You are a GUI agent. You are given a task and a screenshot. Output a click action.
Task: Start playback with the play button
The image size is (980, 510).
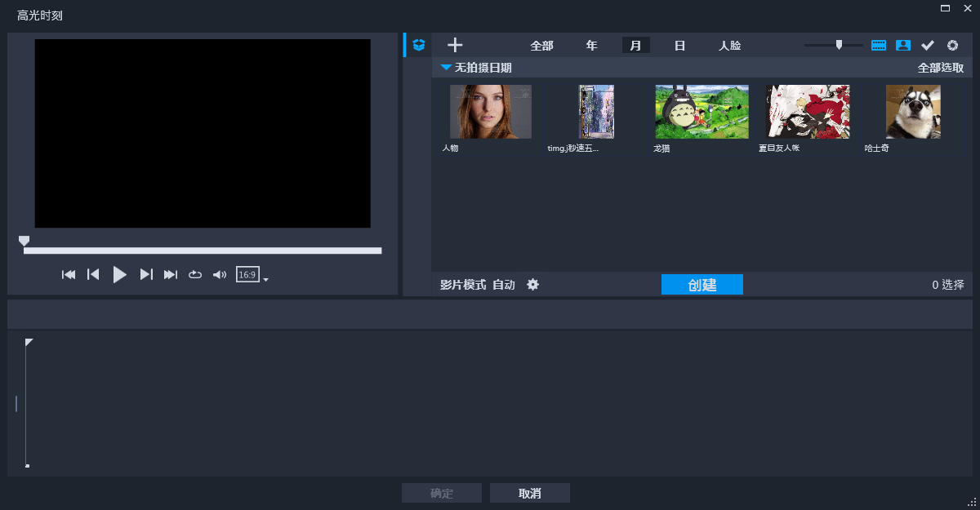coord(119,274)
